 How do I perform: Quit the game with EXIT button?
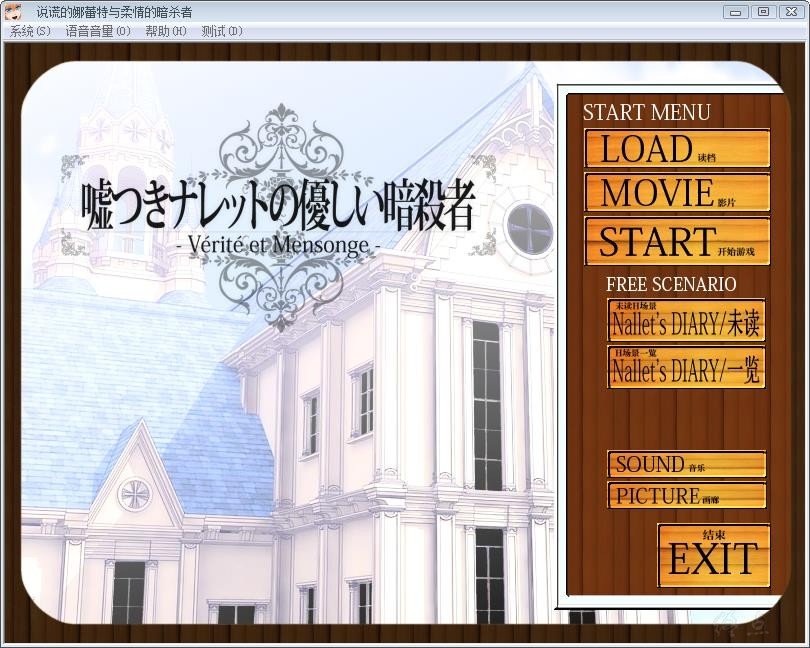coord(714,556)
